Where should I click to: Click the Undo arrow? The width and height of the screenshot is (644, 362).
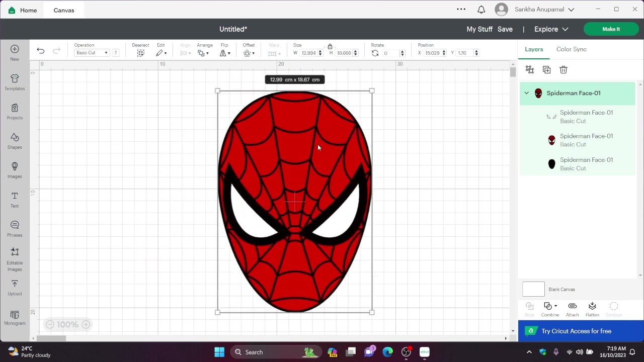41,51
